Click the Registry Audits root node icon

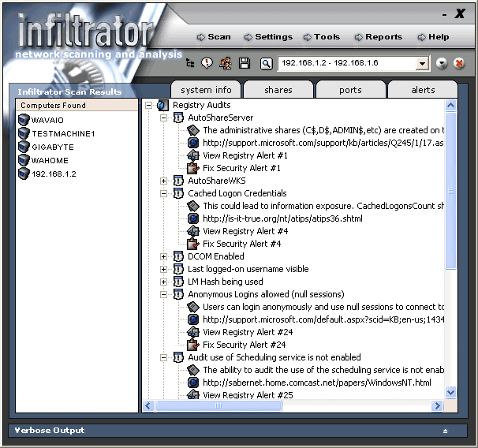(162, 106)
